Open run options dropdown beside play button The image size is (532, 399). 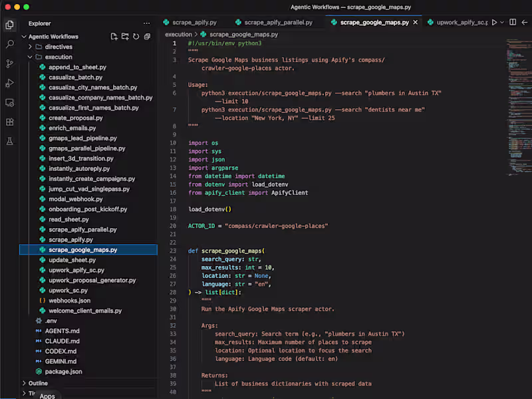[502, 23]
